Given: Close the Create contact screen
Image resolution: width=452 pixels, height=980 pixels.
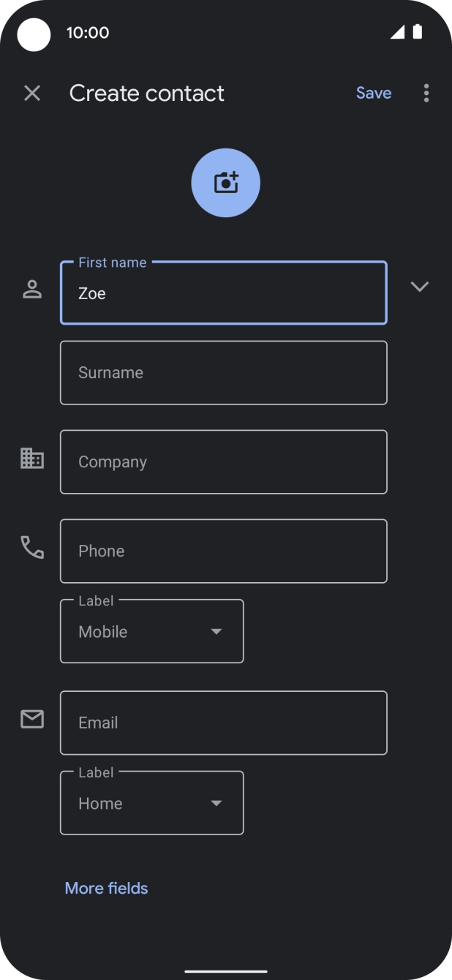Looking at the screenshot, I should 32,93.
